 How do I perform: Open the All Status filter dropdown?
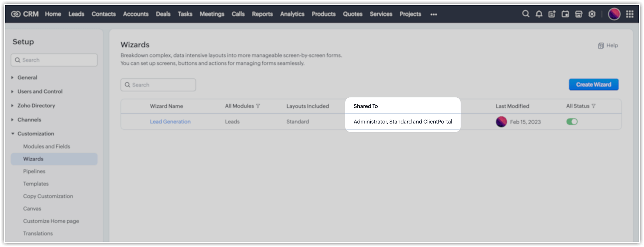coord(581,106)
